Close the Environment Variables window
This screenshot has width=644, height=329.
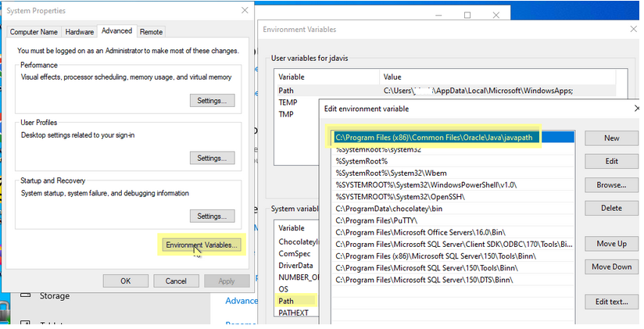pos(631,29)
